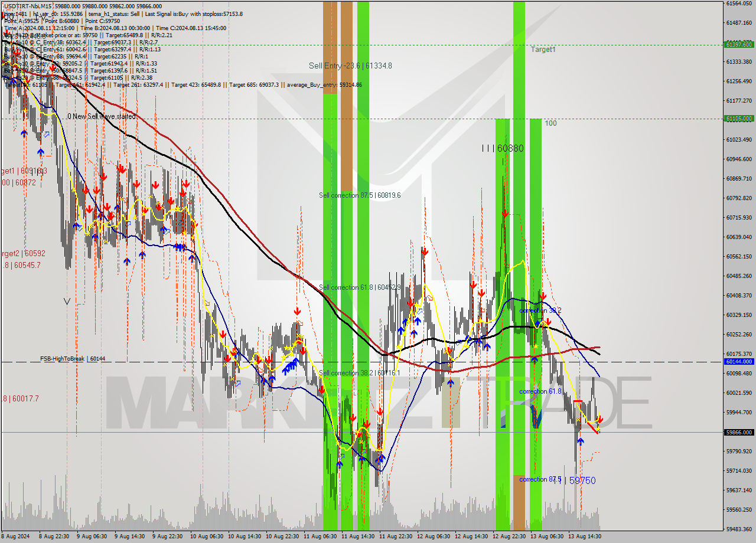Click the Sell correction 87.5 | 60819.6 label
Screen dimensions: 756x543
(x=360, y=195)
